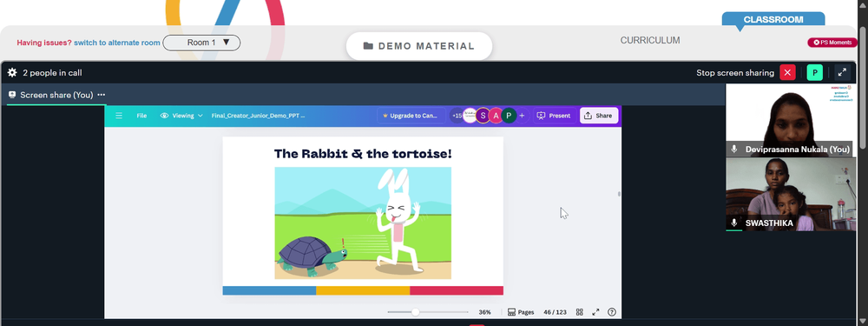This screenshot has height=326, width=868.
Task: Toggle SWASTHIKA's microphone icon
Action: [x=734, y=223]
